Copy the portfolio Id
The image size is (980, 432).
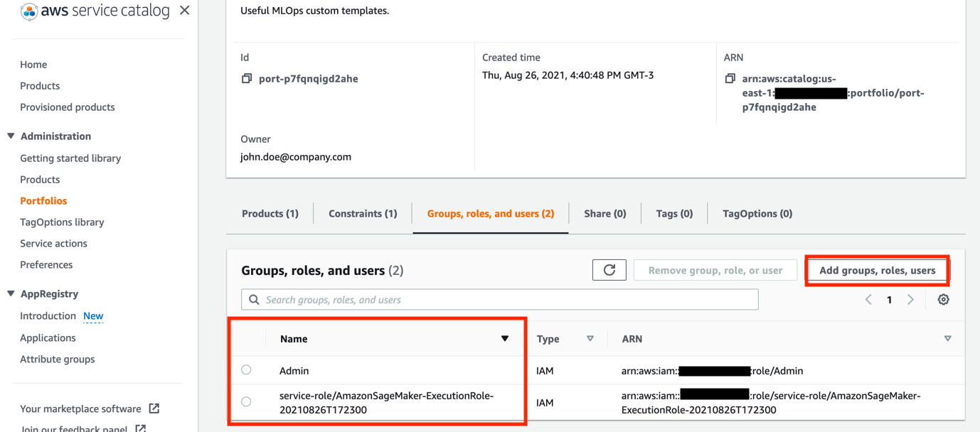pos(247,78)
